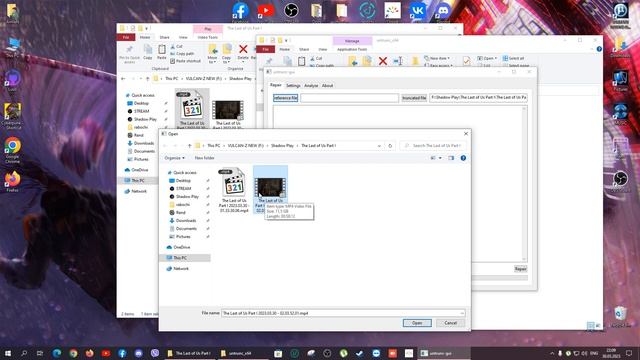Click the truncated file button in untrunc-gui
This screenshot has height=360, width=640.
(x=414, y=98)
